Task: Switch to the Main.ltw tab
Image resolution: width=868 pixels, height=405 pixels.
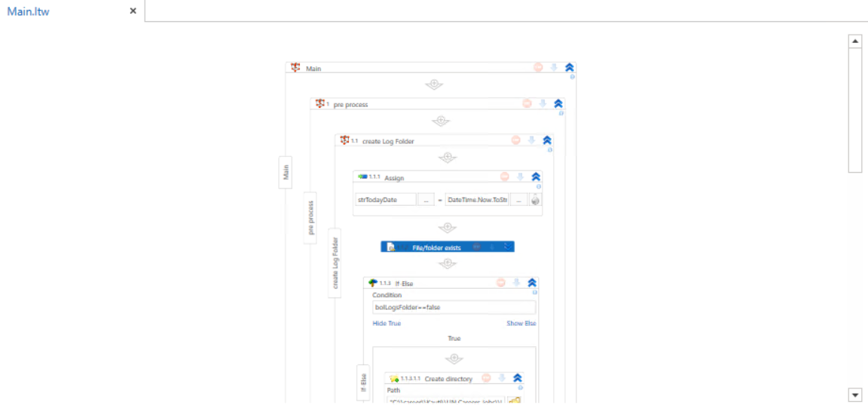Action: pos(29,11)
